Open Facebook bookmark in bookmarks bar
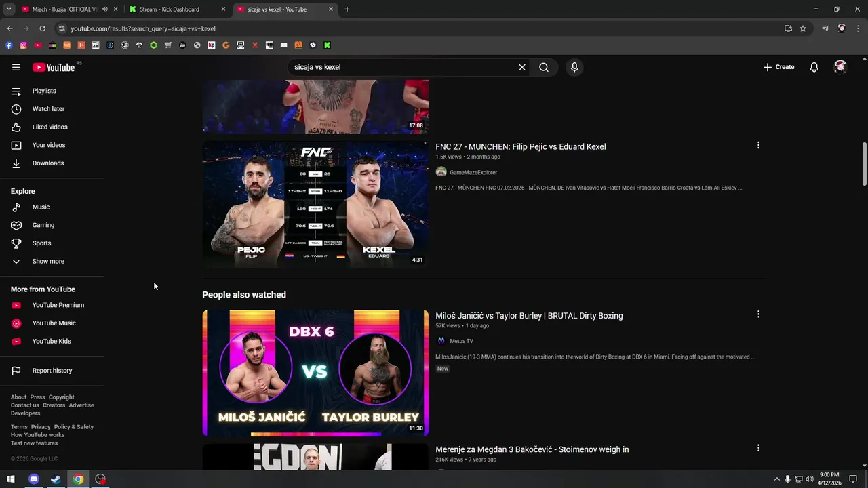The height and width of the screenshot is (488, 868). click(9, 45)
